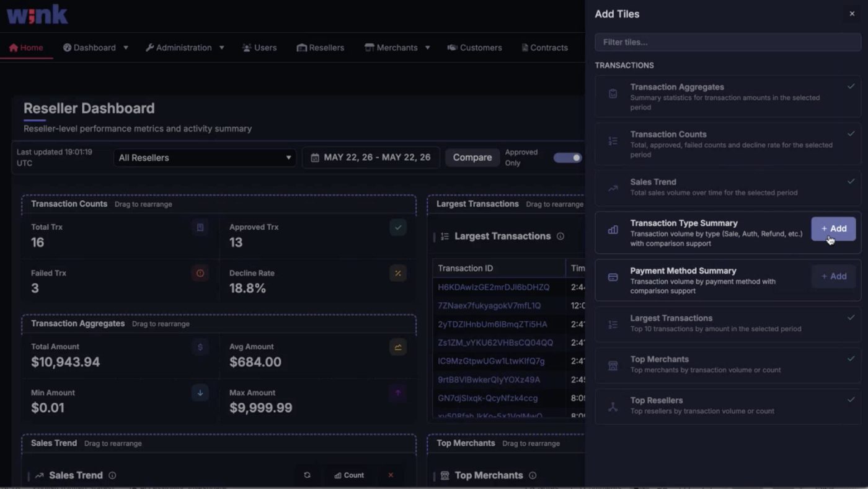Click the Approved Trx checkmark icon
The image size is (868, 489).
pos(398,228)
